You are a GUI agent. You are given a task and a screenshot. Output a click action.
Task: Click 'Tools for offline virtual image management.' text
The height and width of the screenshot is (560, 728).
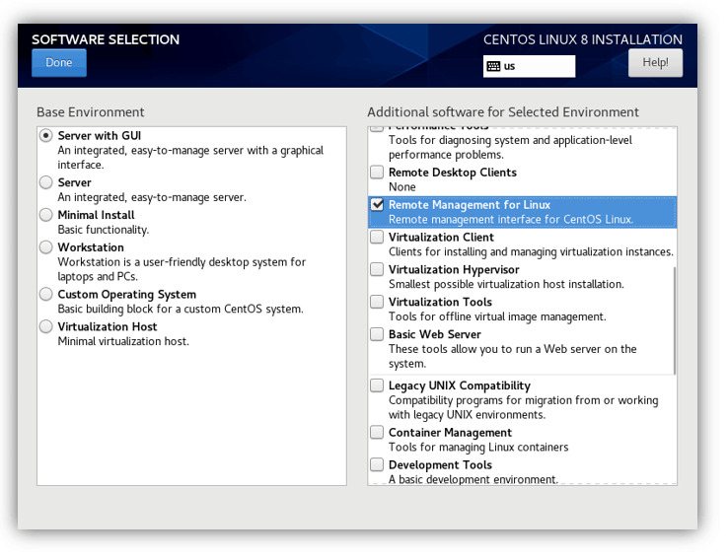coord(497,316)
